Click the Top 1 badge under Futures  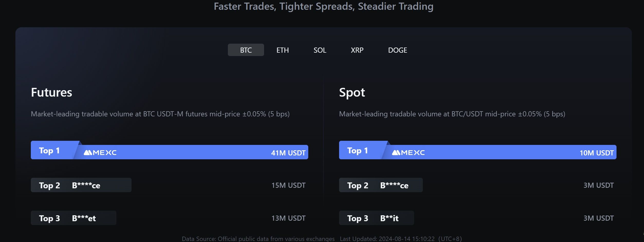49,151
